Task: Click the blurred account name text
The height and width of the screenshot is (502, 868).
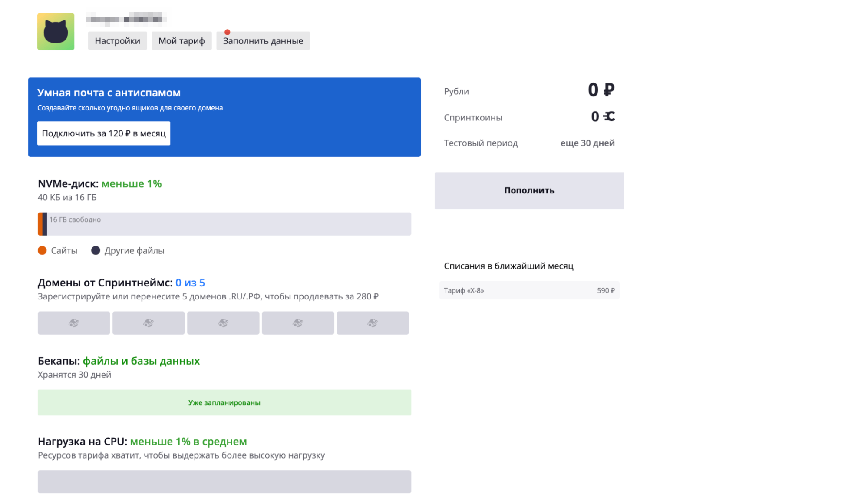Action: (126, 19)
